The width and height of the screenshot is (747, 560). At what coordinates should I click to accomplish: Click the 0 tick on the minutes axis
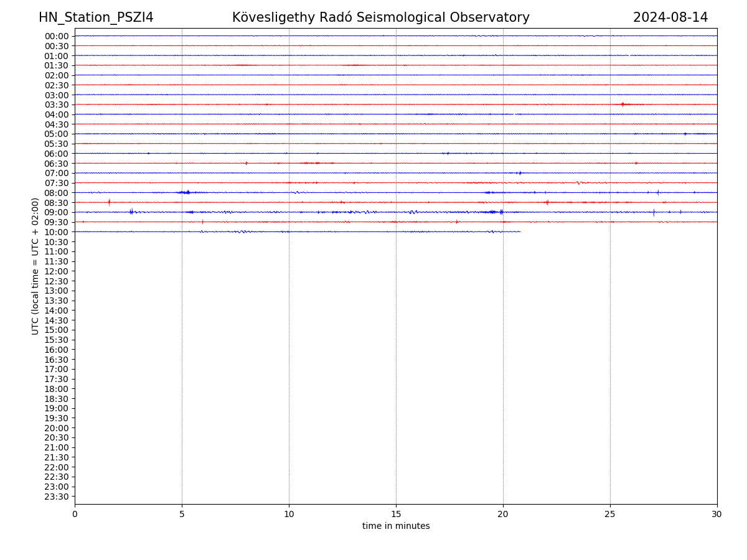(75, 515)
